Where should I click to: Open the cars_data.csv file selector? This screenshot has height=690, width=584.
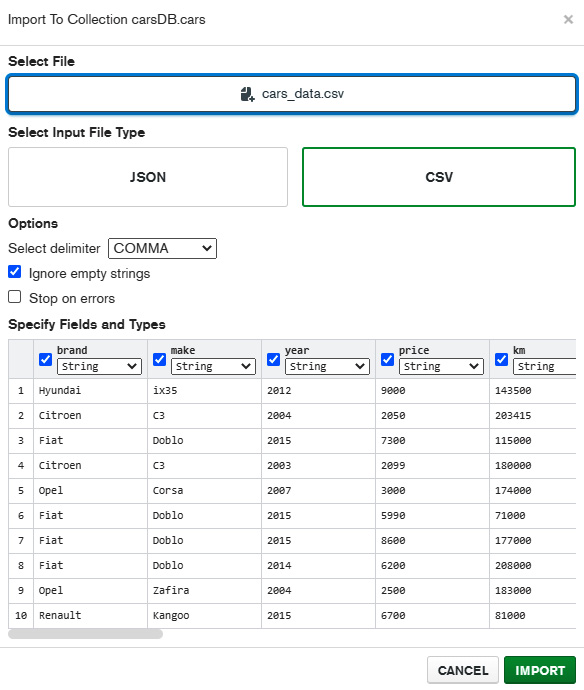coord(292,94)
